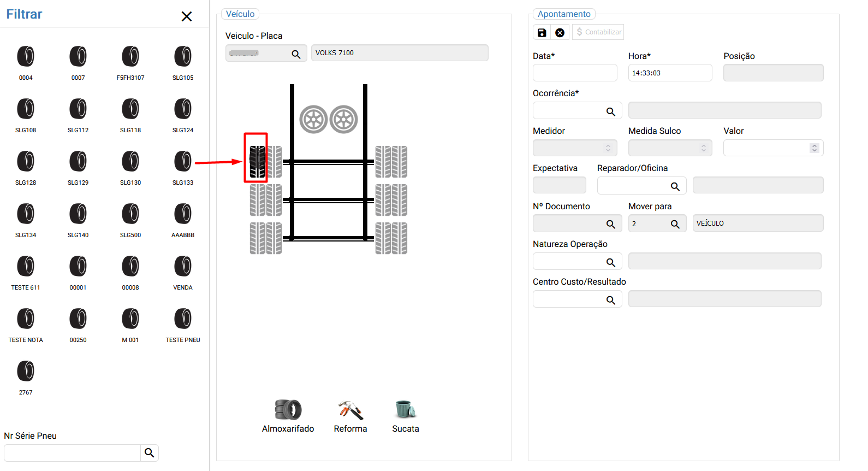Select the highlighted black tire on the vehicle
Viewport: 868px width, 471px height.
point(257,162)
